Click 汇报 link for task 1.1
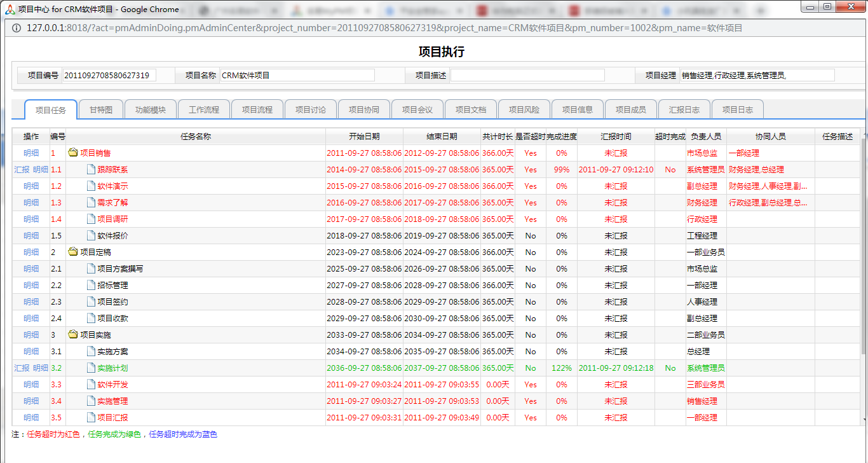This screenshot has width=868, height=463. pos(22,170)
